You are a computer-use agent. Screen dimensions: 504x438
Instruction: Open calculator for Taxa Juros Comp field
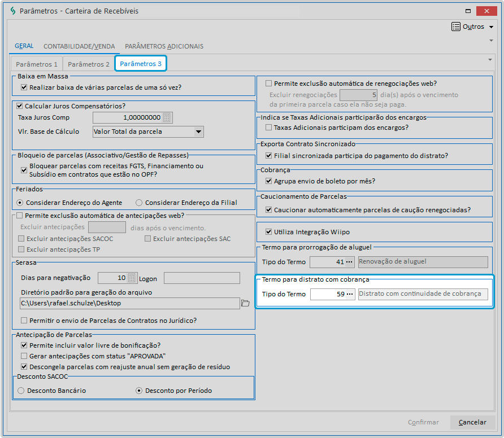pos(167,117)
